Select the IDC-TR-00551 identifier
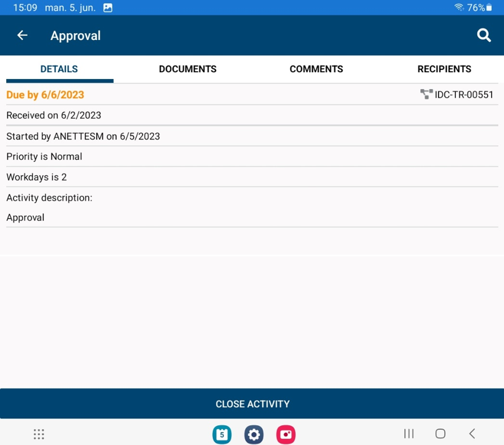The image size is (504, 445). [462, 94]
